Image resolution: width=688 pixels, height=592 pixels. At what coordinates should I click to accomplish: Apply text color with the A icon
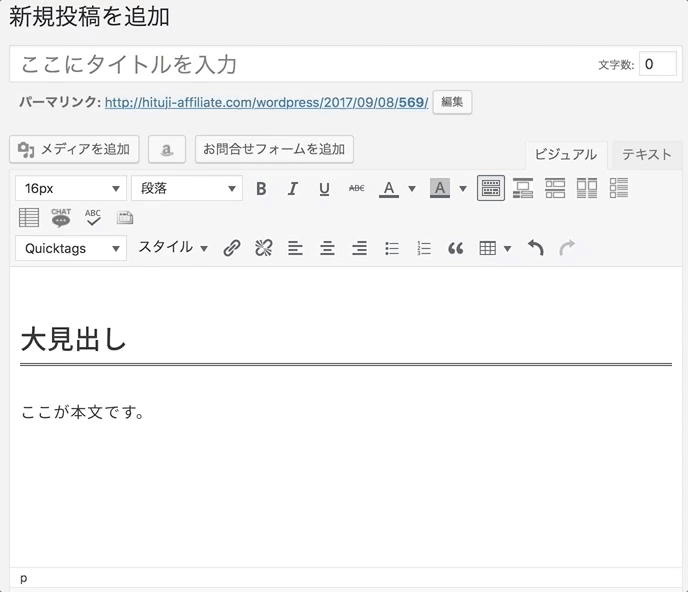click(x=389, y=189)
